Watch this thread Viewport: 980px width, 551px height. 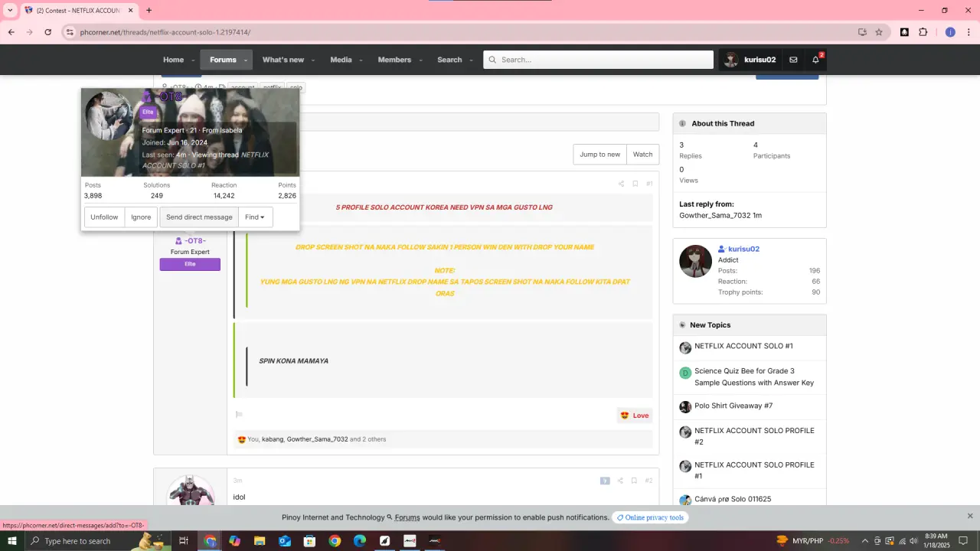pos(643,155)
